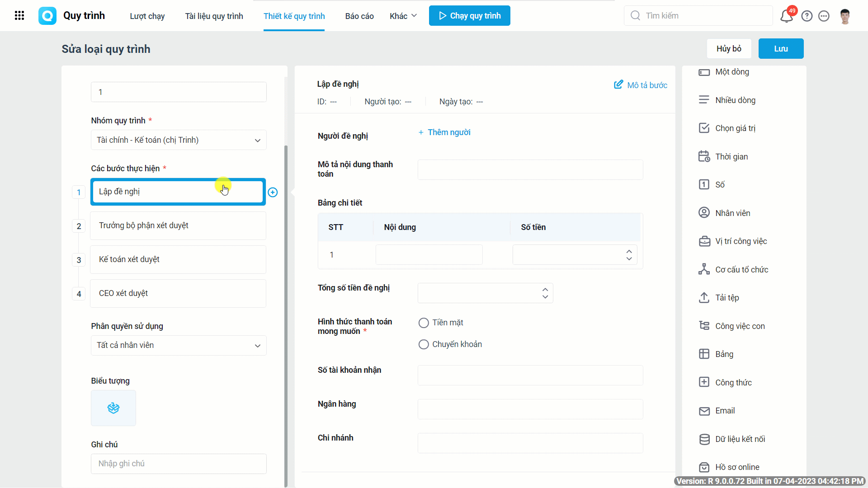Select the Công việc con subtask icon
The width and height of the screenshot is (868, 488).
[x=704, y=326]
